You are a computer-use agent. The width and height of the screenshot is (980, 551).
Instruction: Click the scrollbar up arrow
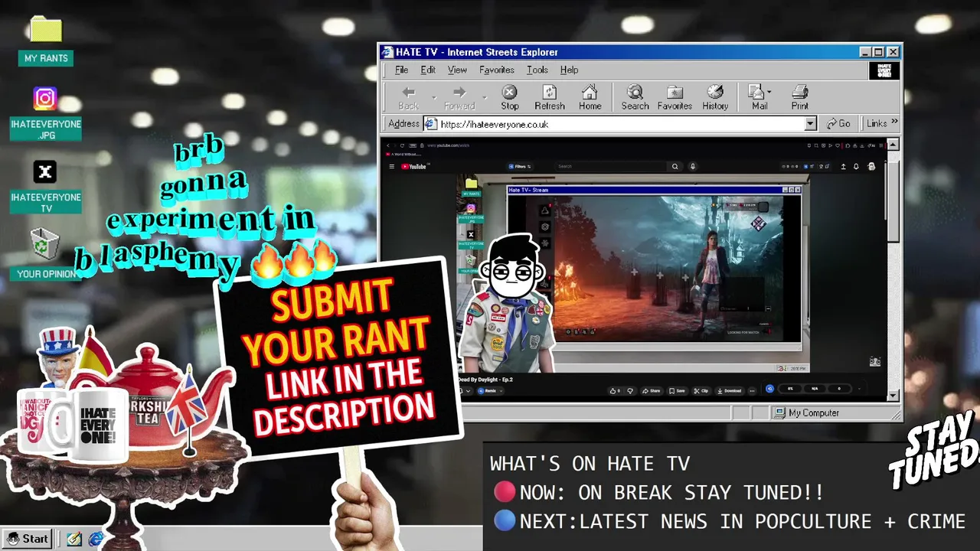pyautogui.click(x=893, y=145)
